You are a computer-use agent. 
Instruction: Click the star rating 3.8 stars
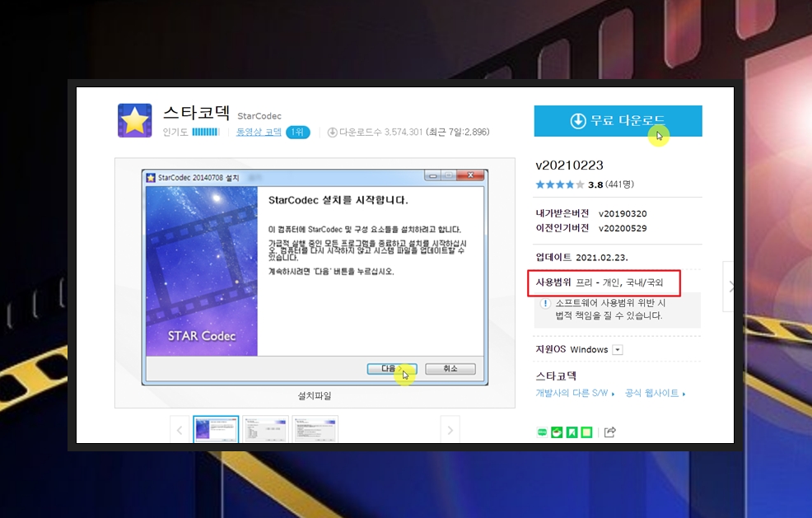pos(560,184)
